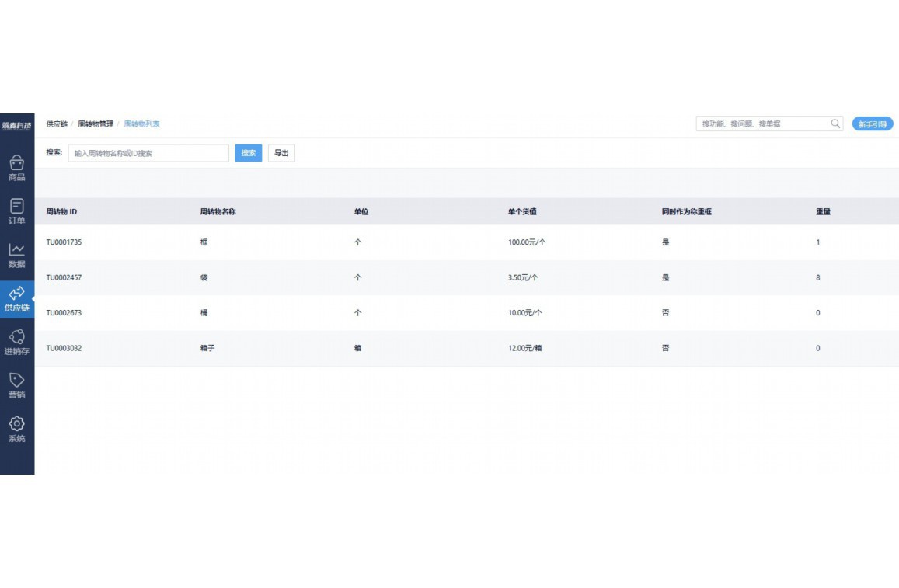Click the 观麦科技 logo
Screen dimensions: 899x588
click(16, 125)
